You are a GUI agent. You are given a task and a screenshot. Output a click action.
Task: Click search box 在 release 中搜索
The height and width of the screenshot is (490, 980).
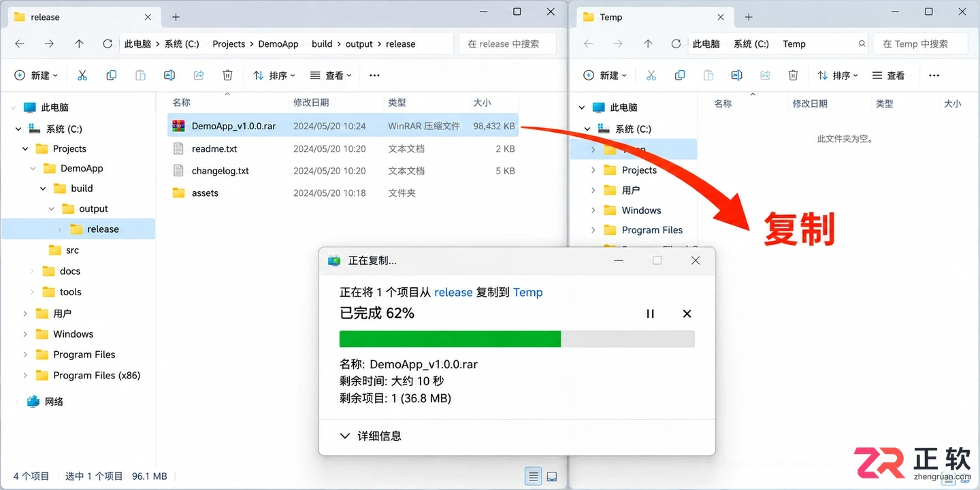click(x=507, y=44)
